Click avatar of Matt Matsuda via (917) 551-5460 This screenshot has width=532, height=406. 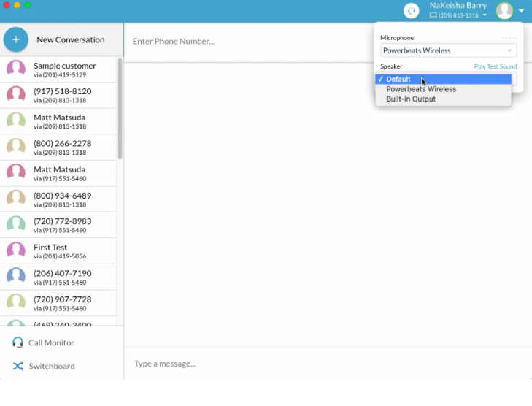(x=16, y=173)
